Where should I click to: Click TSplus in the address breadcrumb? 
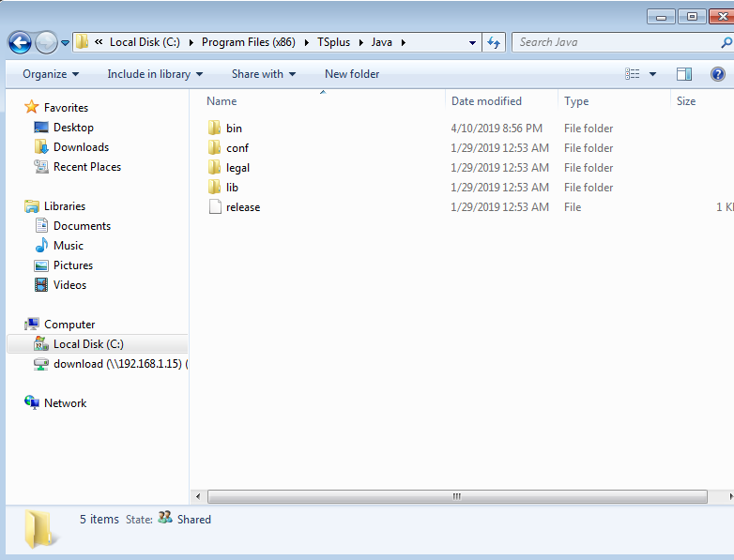point(332,42)
